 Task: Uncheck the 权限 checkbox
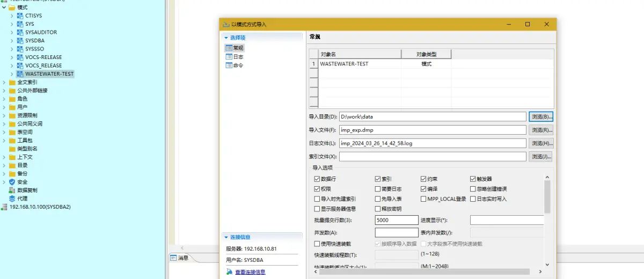317,189
